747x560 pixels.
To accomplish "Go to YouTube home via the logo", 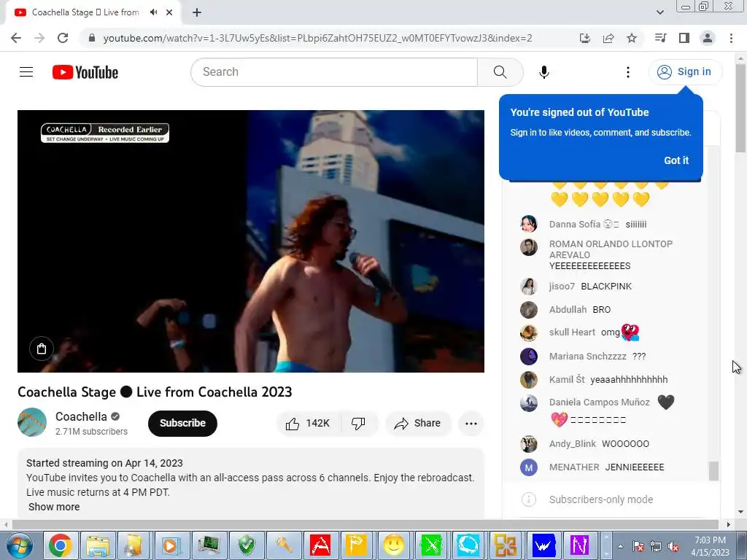I will 85,72.
